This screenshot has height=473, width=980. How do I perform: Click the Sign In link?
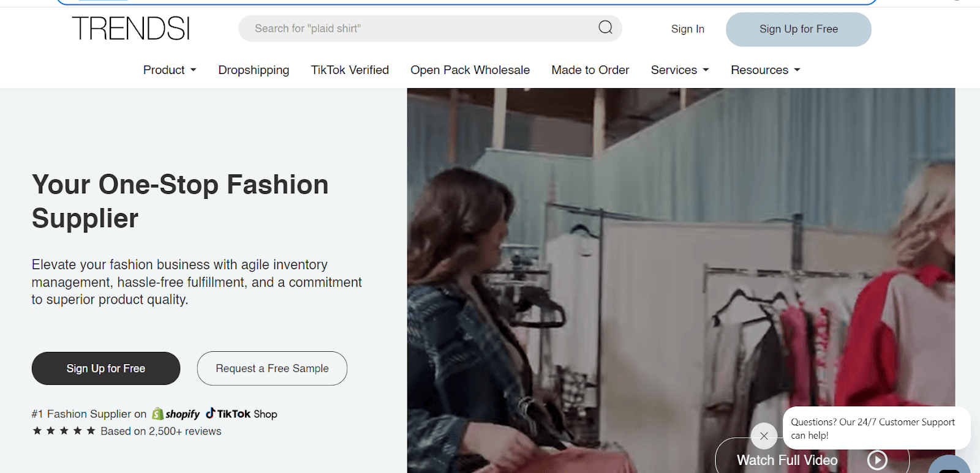click(x=688, y=29)
